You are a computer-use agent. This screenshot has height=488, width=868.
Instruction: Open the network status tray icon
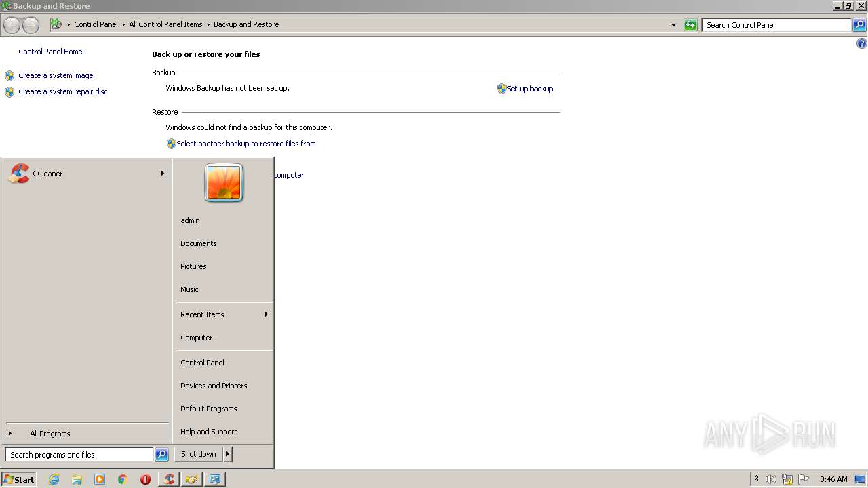pos(787,479)
